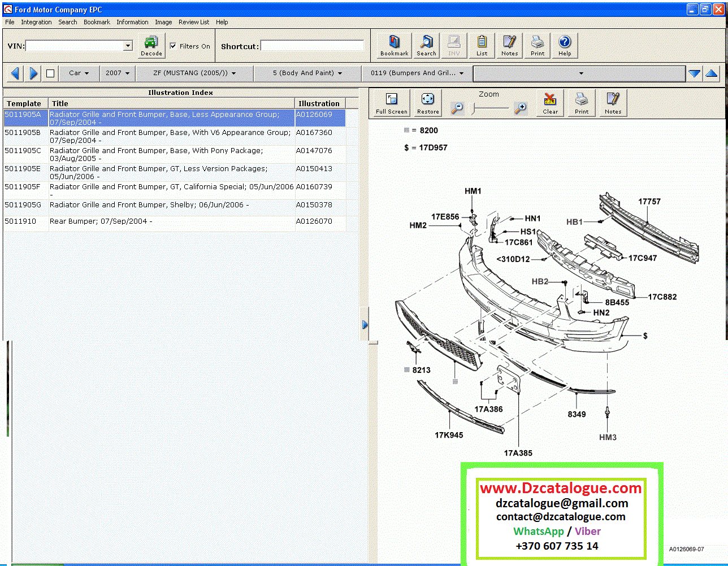
Task: Select row GT, Less Version Packages
Action: pyautogui.click(x=174, y=172)
